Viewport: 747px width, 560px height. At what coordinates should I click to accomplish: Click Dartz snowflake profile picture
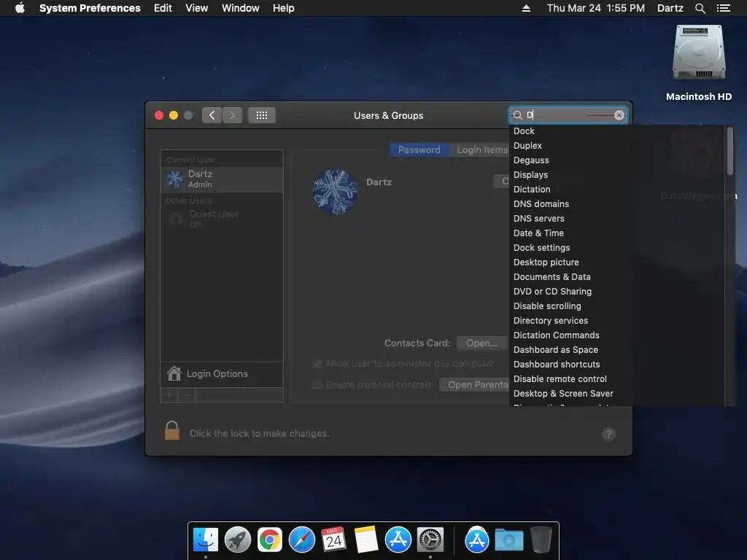tap(334, 192)
